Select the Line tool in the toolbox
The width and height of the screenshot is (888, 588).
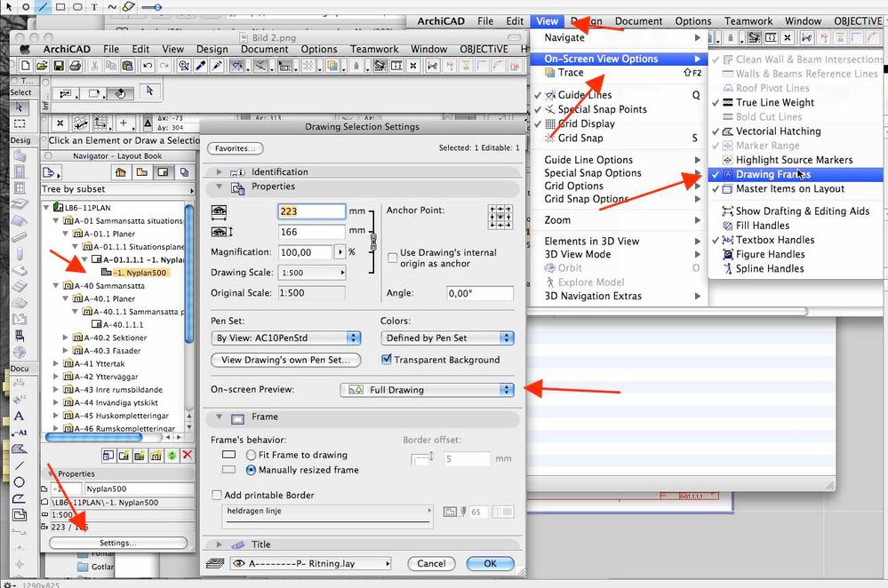pyautogui.click(x=19, y=465)
